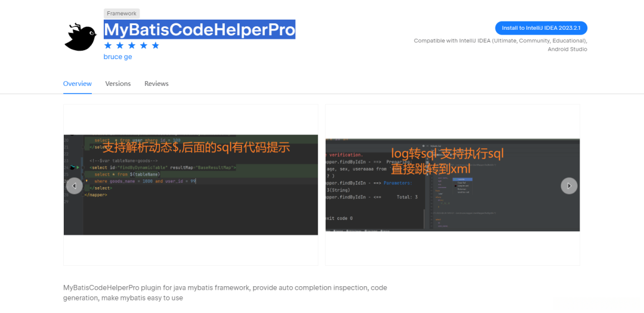Click the MyBatisCodeHelperPro plugin title
Viewport: 644px width, 313px height.
point(200,30)
